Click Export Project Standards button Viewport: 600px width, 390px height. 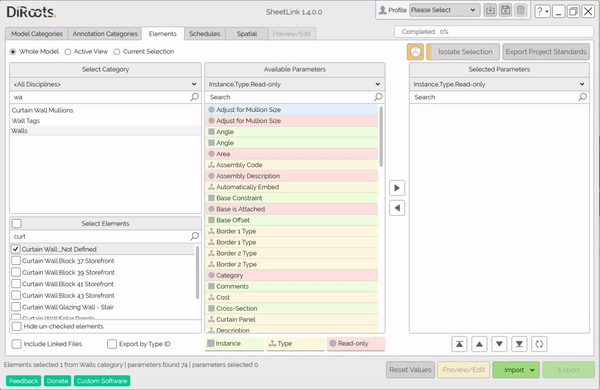coord(546,52)
